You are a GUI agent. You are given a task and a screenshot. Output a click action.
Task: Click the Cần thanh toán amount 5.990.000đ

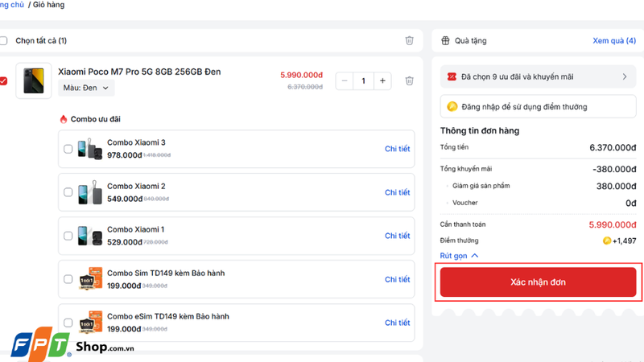tap(613, 225)
